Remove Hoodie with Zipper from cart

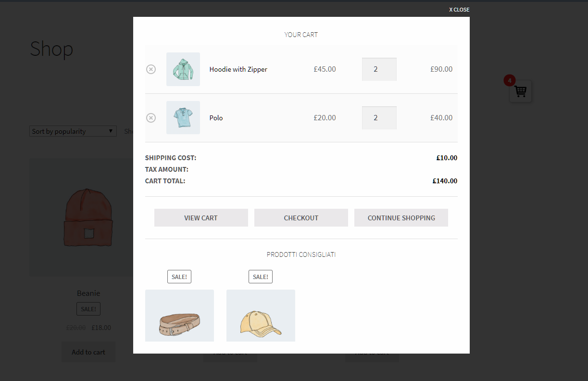151,69
